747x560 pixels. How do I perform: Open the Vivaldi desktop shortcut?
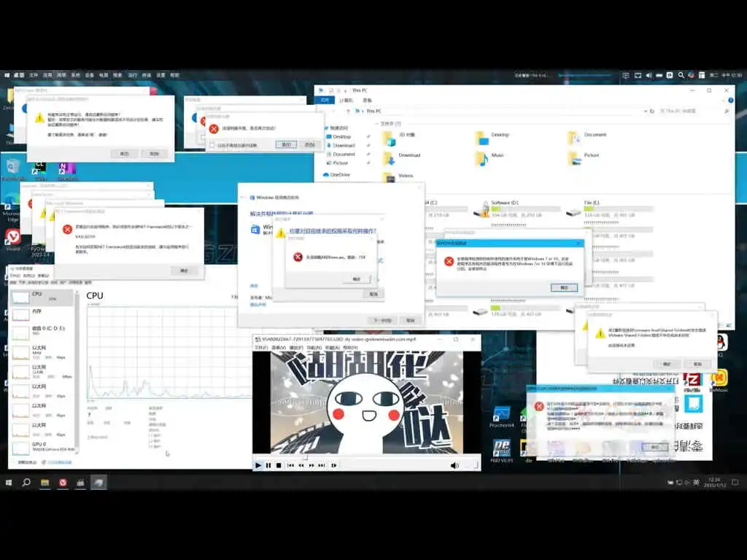click(x=13, y=239)
